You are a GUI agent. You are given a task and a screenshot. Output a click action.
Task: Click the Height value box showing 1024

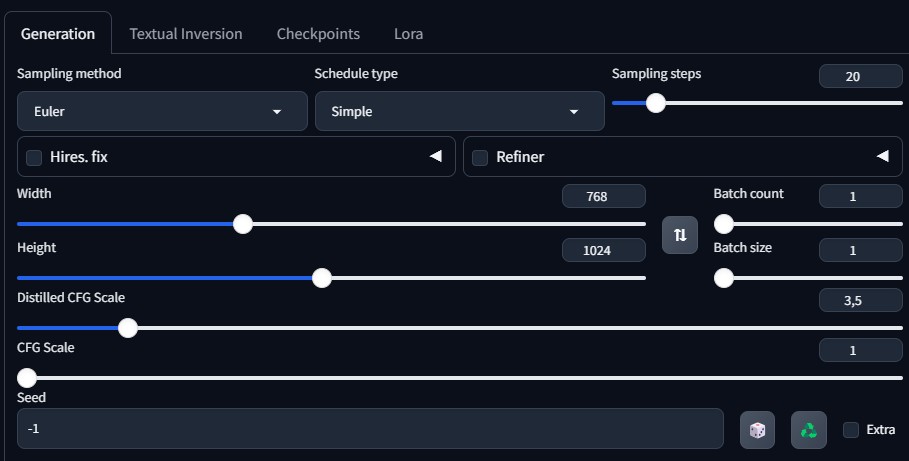click(603, 250)
